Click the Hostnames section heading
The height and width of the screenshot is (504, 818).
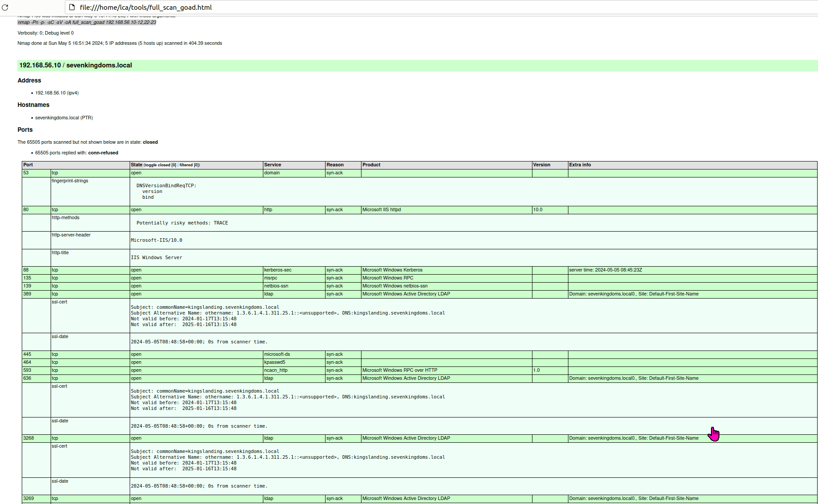pos(33,105)
